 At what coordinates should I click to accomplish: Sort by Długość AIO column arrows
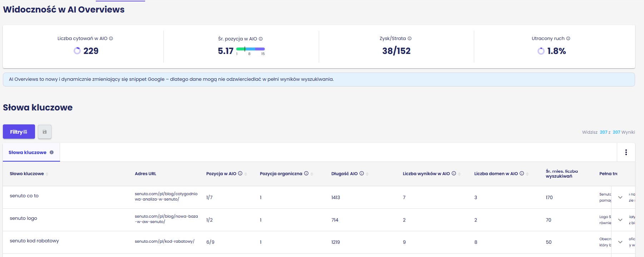click(x=367, y=174)
